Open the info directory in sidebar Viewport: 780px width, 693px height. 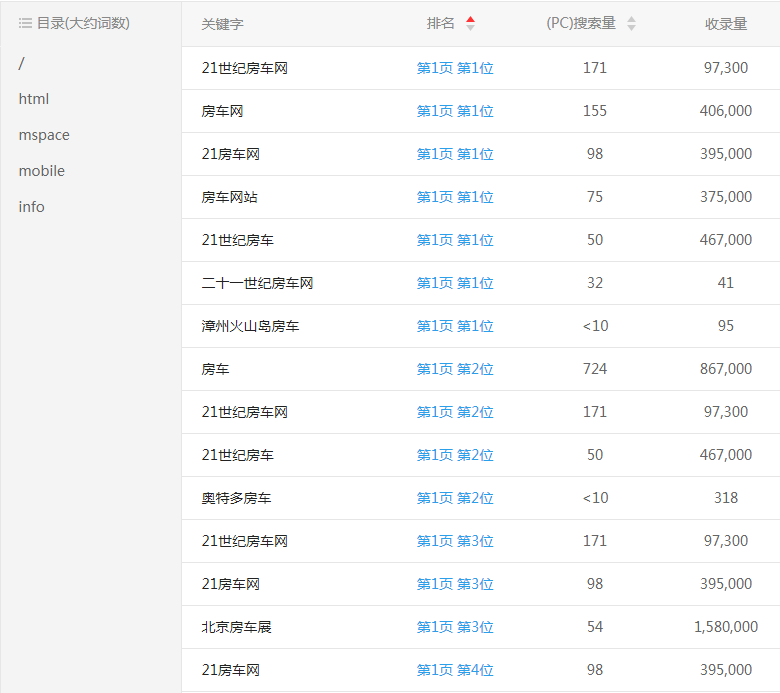click(x=31, y=207)
